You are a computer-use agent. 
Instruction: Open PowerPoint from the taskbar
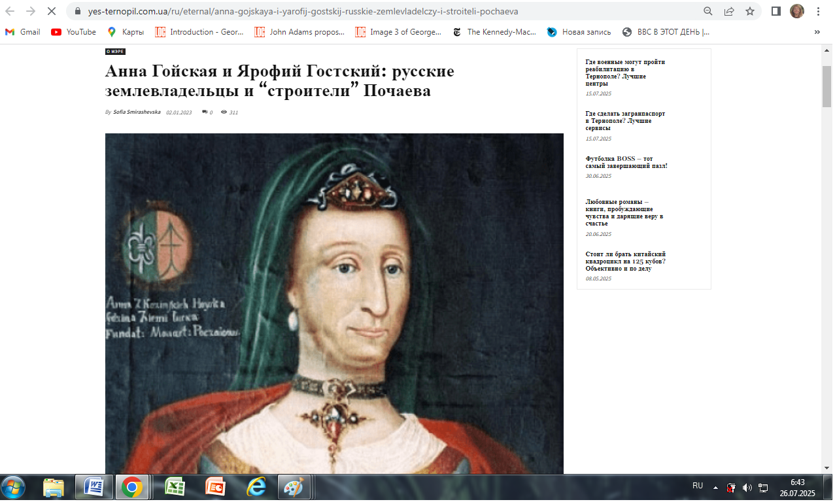[215, 488]
